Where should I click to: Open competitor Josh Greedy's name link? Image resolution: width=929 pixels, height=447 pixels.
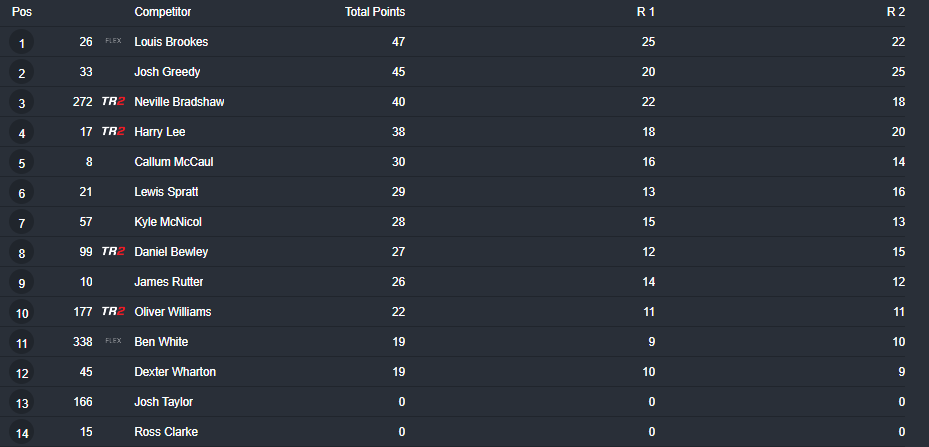point(167,72)
